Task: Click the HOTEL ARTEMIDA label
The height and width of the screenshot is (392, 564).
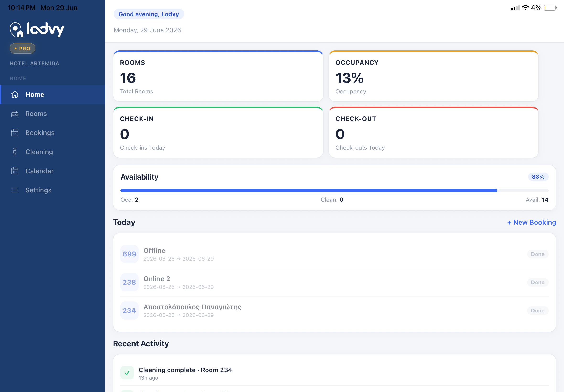Action: click(x=34, y=63)
